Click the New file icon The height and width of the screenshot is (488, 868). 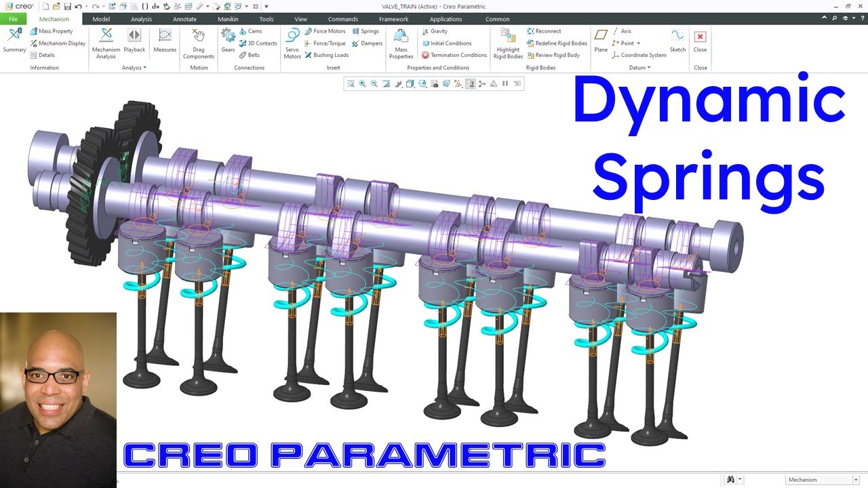point(45,6)
